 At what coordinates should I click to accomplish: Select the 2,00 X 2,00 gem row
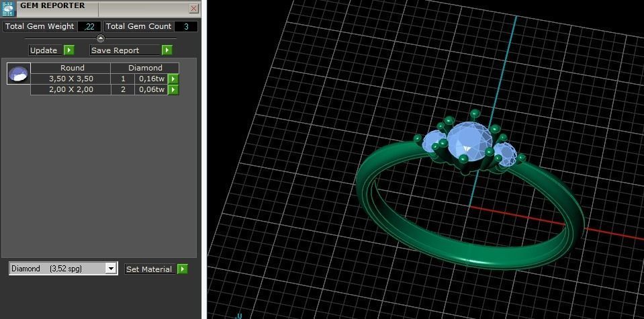coord(104,89)
